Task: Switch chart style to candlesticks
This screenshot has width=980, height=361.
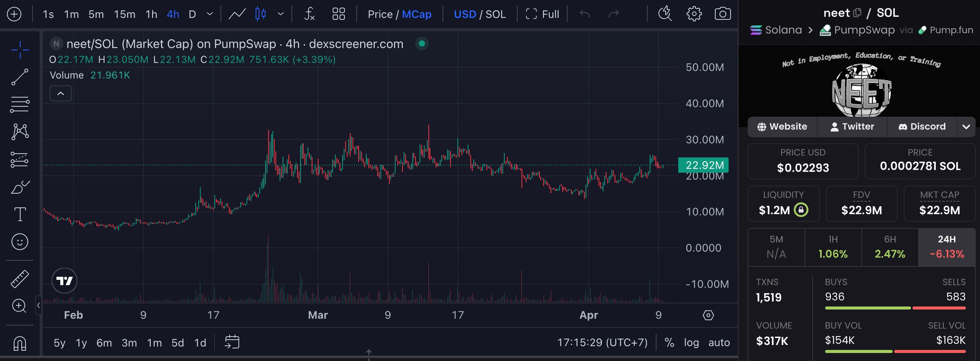Action: click(261, 14)
